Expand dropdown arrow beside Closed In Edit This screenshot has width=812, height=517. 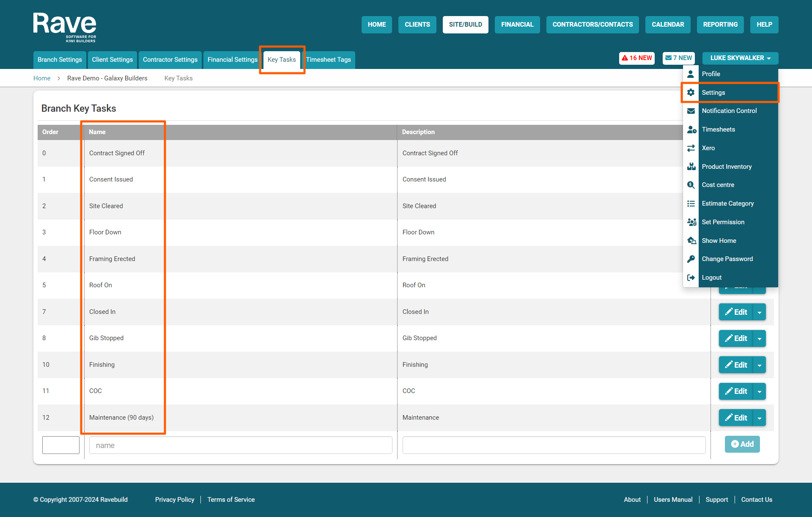coord(760,312)
